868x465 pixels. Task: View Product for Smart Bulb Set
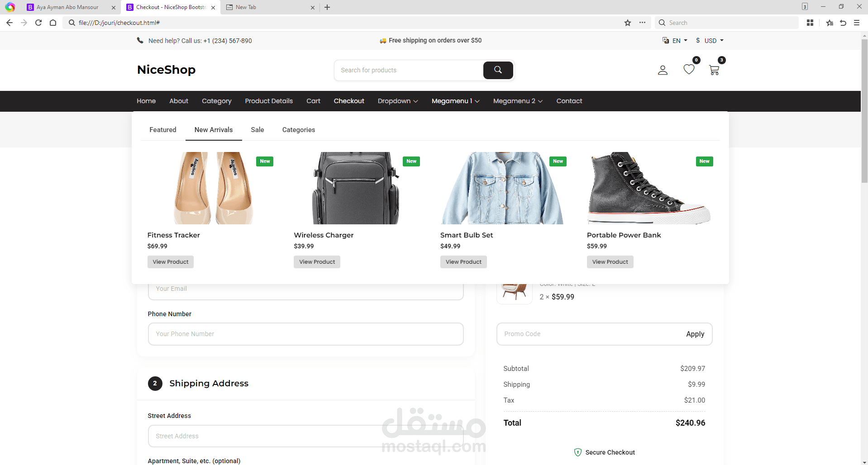coord(463,262)
